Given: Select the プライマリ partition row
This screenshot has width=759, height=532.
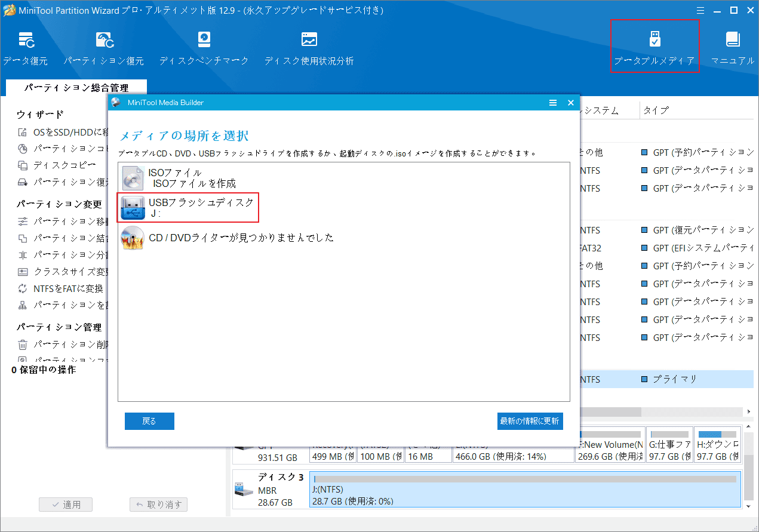Looking at the screenshot, I should click(666, 379).
